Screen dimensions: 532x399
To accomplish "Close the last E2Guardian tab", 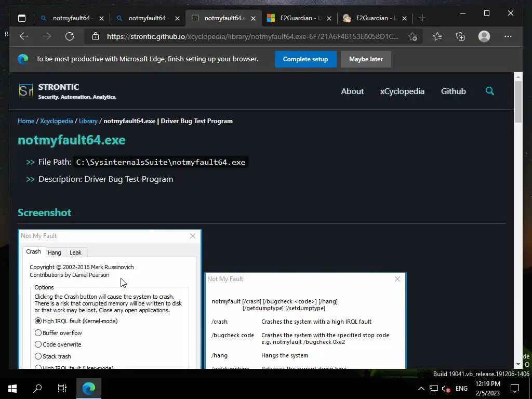I will tap(404, 18).
